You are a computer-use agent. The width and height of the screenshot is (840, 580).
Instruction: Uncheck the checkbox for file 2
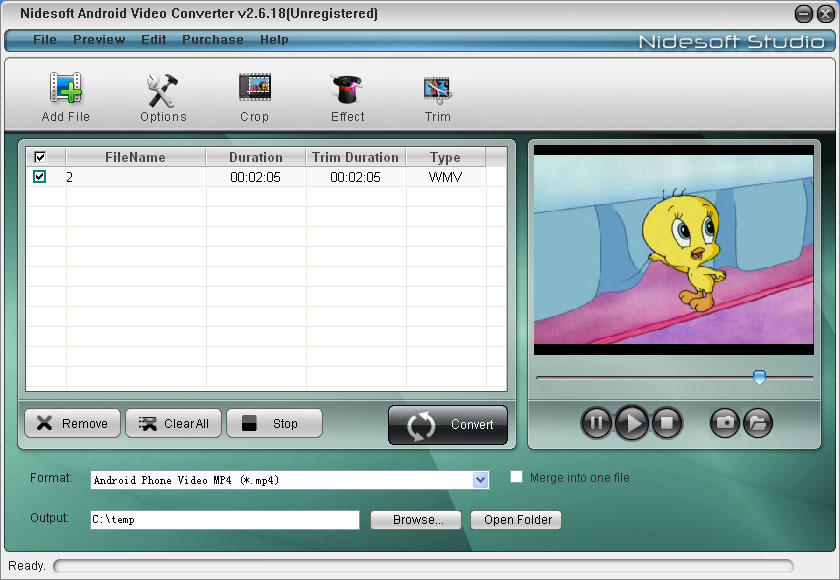[40, 177]
